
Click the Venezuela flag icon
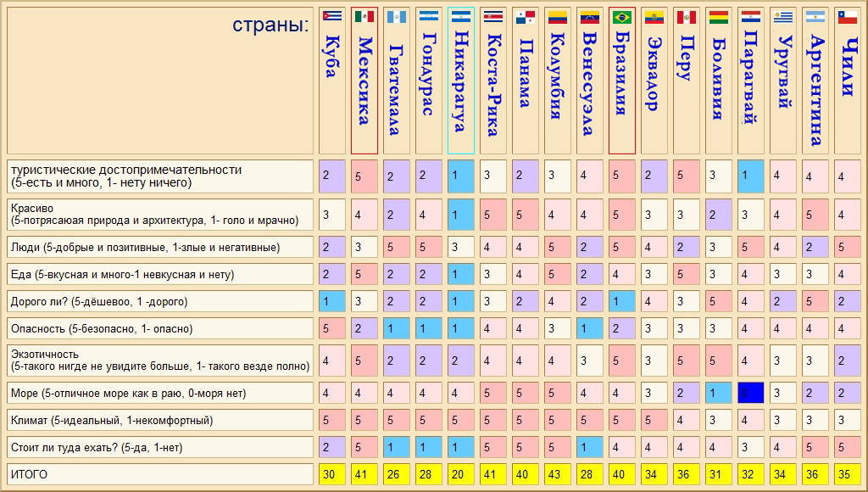click(x=590, y=17)
